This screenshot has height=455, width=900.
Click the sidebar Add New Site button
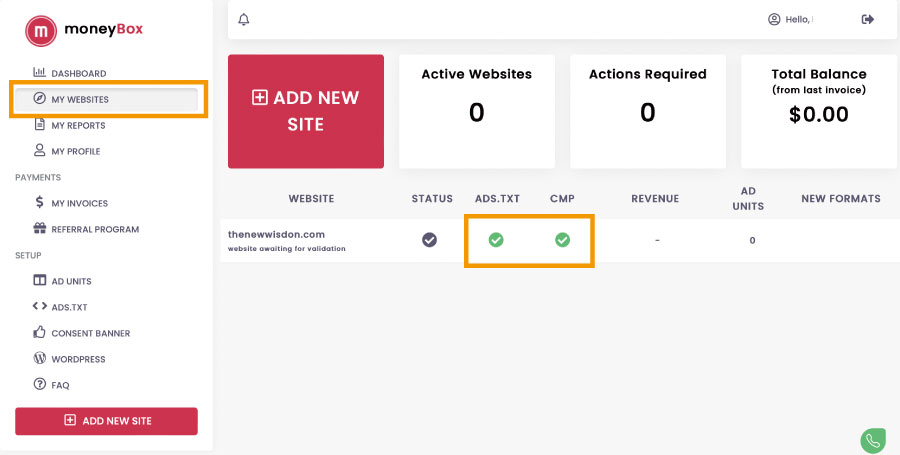pyautogui.click(x=106, y=421)
